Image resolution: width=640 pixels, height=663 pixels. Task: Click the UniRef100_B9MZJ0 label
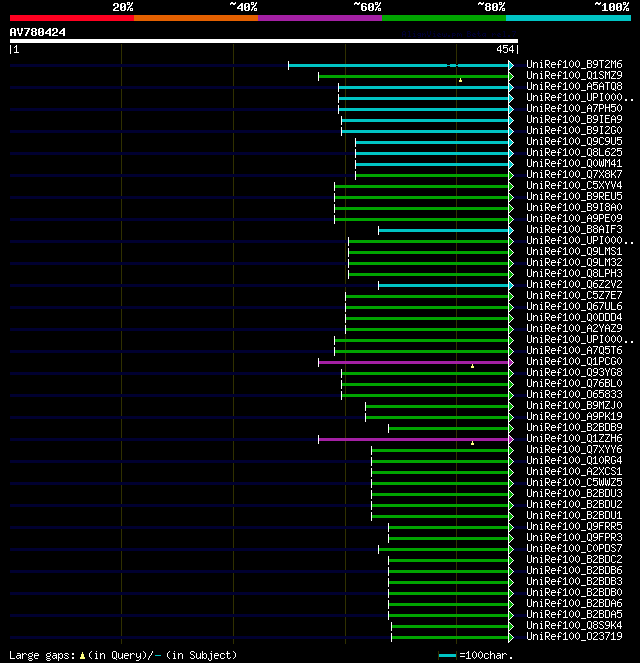(x=574, y=405)
